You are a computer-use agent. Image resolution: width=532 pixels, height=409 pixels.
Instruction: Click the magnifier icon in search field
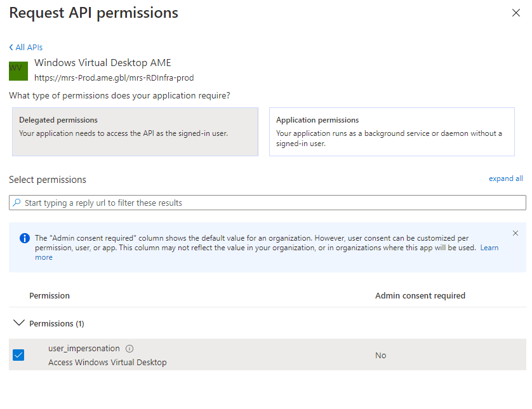[x=17, y=203]
